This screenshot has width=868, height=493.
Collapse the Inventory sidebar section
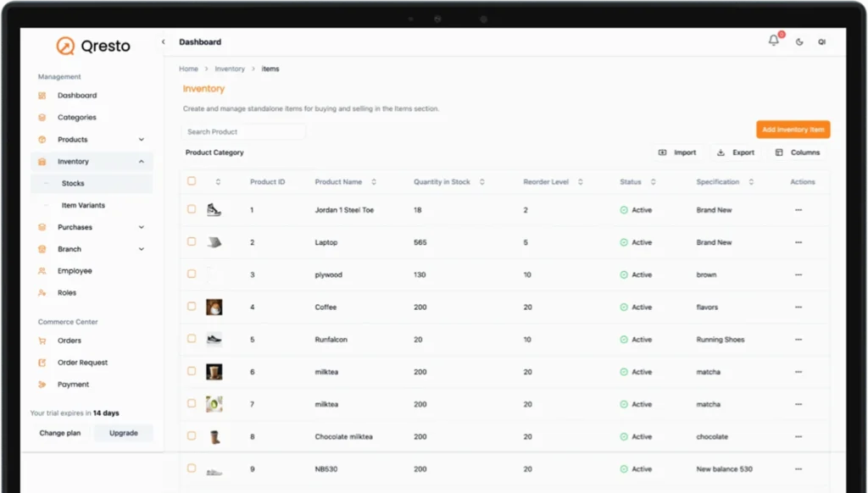pos(141,162)
